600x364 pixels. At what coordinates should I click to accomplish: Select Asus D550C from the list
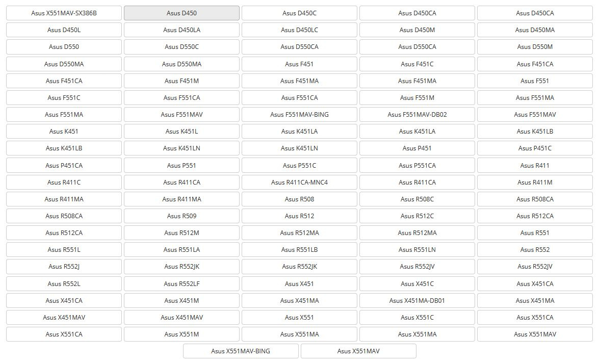pyautogui.click(x=181, y=47)
